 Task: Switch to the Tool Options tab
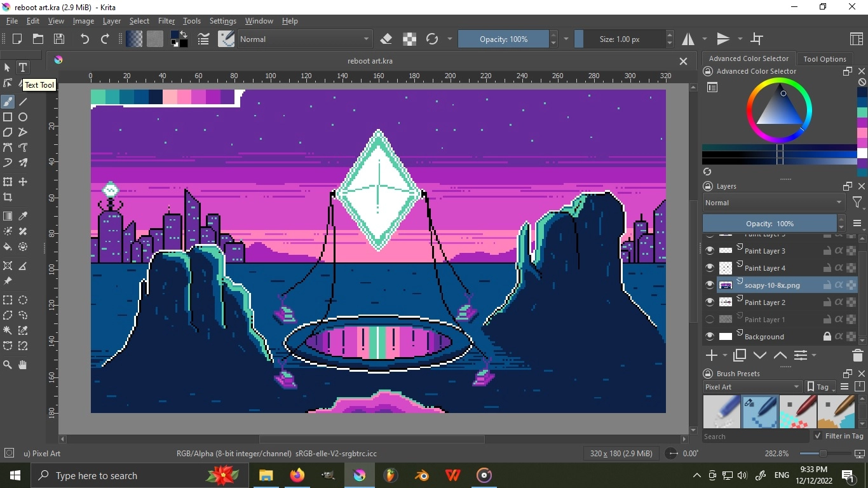tap(824, 58)
